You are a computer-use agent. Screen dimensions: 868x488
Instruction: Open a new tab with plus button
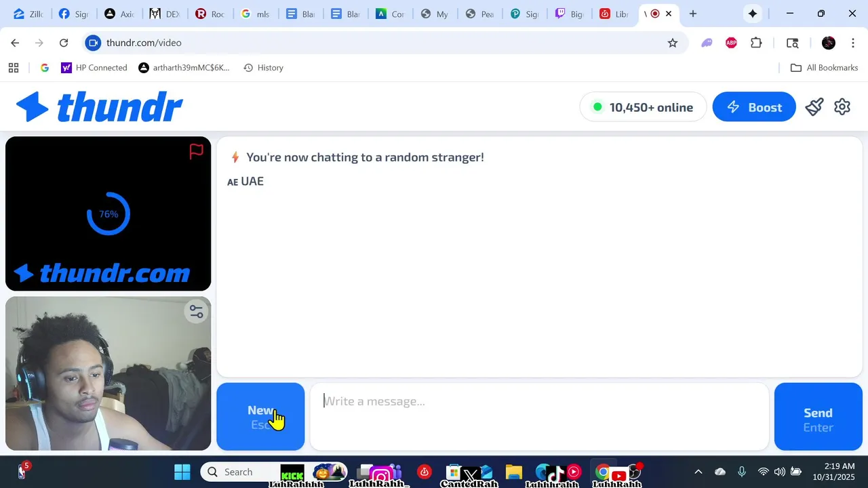(693, 14)
